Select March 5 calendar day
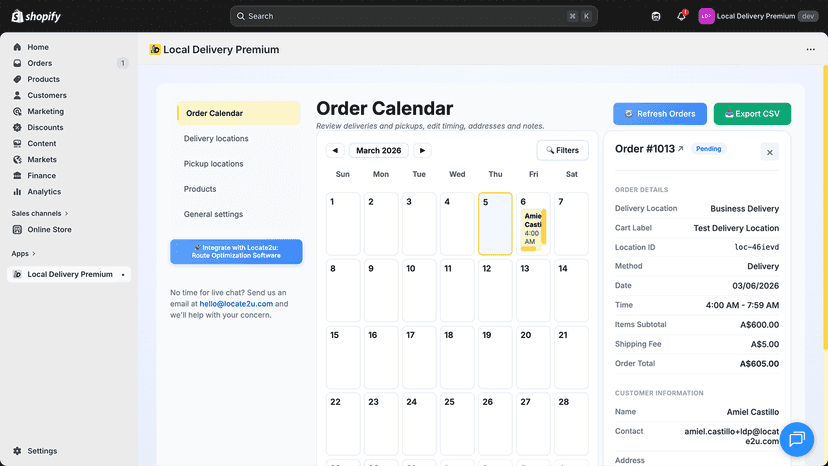Viewport: 828px width, 466px height. click(x=495, y=224)
